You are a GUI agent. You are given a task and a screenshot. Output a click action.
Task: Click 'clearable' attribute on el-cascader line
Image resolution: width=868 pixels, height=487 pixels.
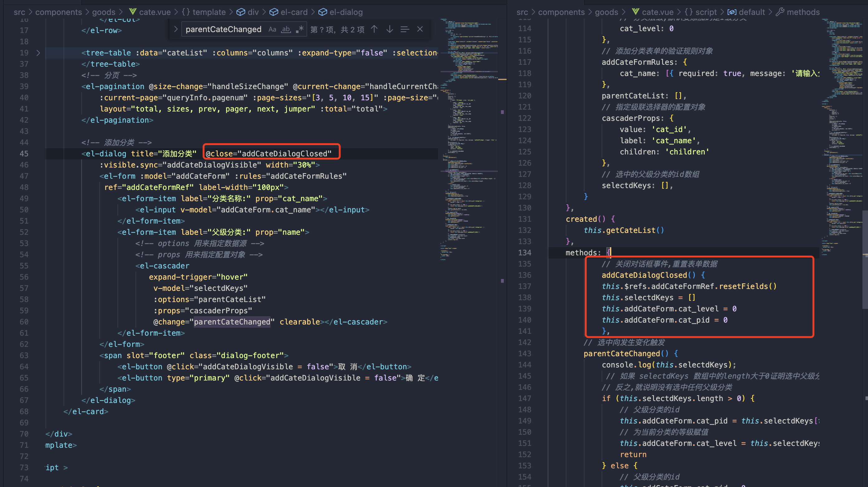299,322
